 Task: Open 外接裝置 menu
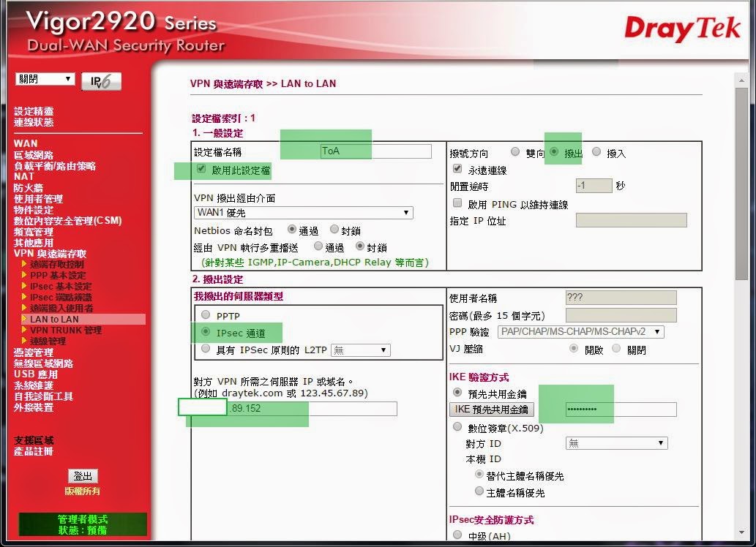pyautogui.click(x=34, y=407)
